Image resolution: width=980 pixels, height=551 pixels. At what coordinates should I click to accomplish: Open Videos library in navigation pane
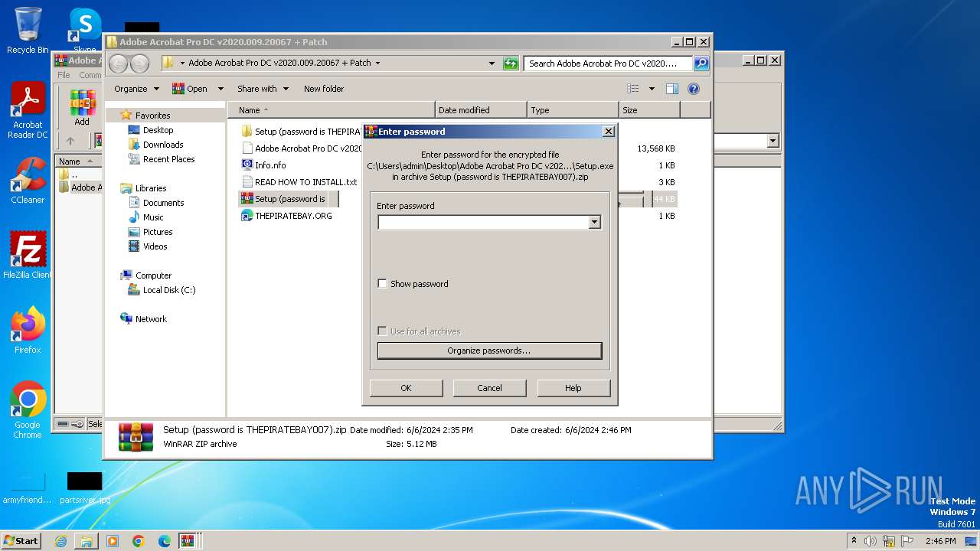155,246
